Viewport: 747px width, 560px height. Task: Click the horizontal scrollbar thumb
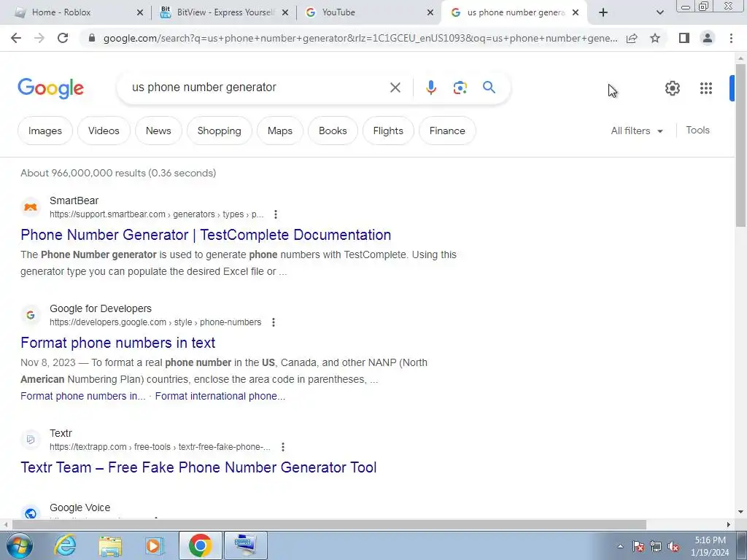tap(329, 524)
